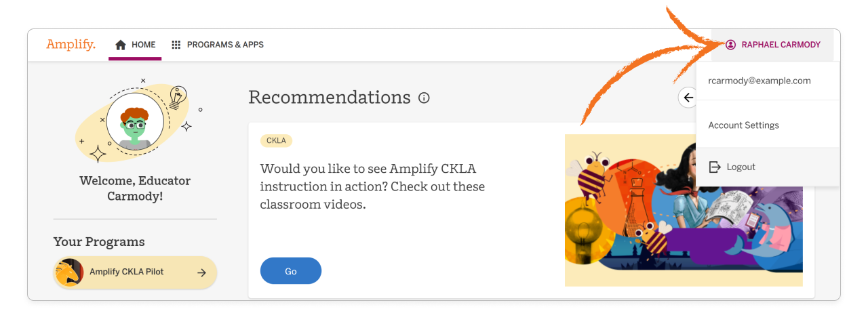Go to previous recommendation with left arrow
Screen dimensions: 868x328
click(688, 98)
